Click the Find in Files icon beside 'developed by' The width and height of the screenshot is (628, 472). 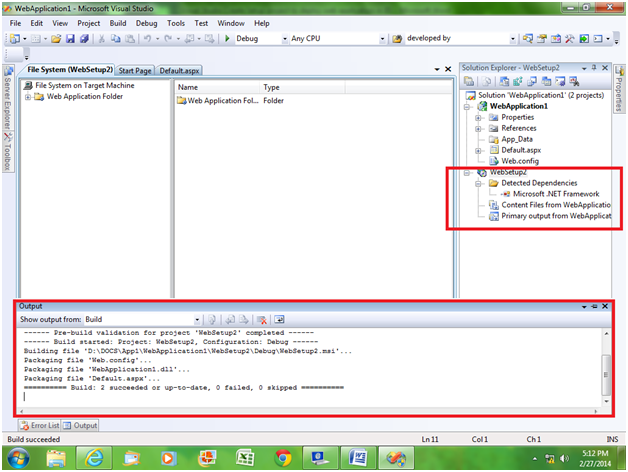397,39
